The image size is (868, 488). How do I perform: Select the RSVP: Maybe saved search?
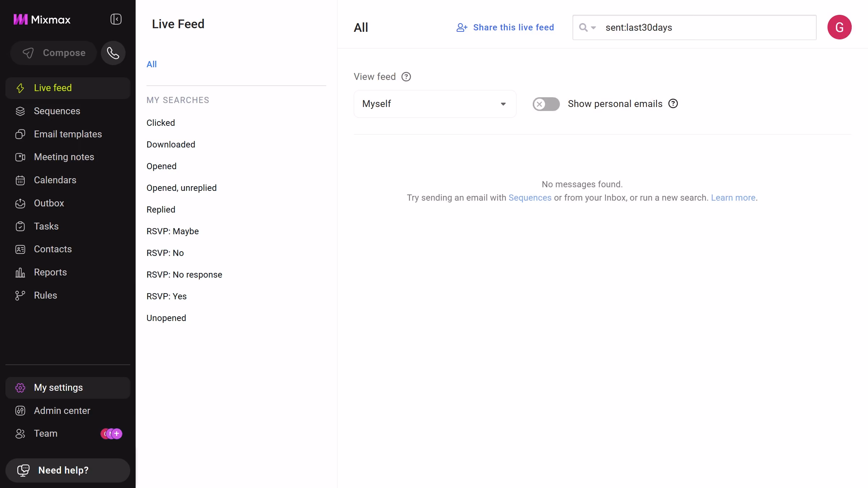173,231
